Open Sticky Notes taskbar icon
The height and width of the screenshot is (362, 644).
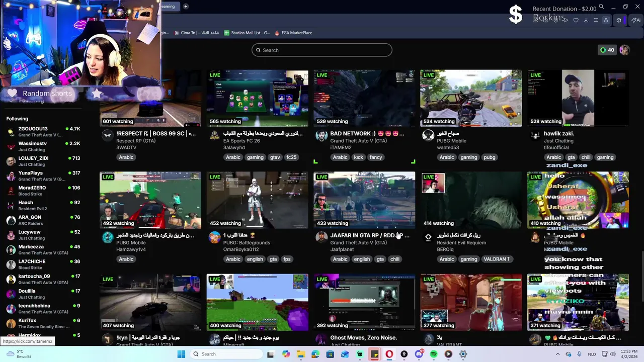click(x=374, y=354)
